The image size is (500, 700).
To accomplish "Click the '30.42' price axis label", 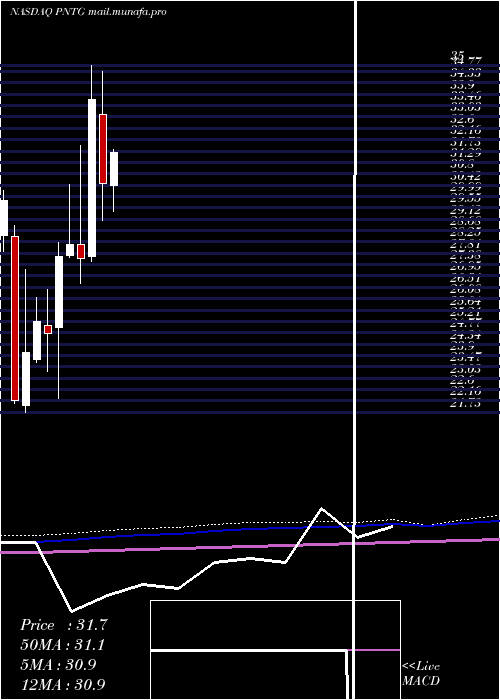I will pyautogui.click(x=465, y=177).
